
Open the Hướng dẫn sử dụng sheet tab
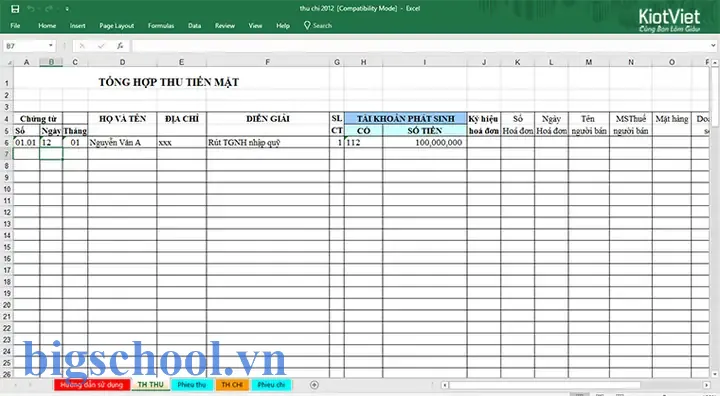91,385
